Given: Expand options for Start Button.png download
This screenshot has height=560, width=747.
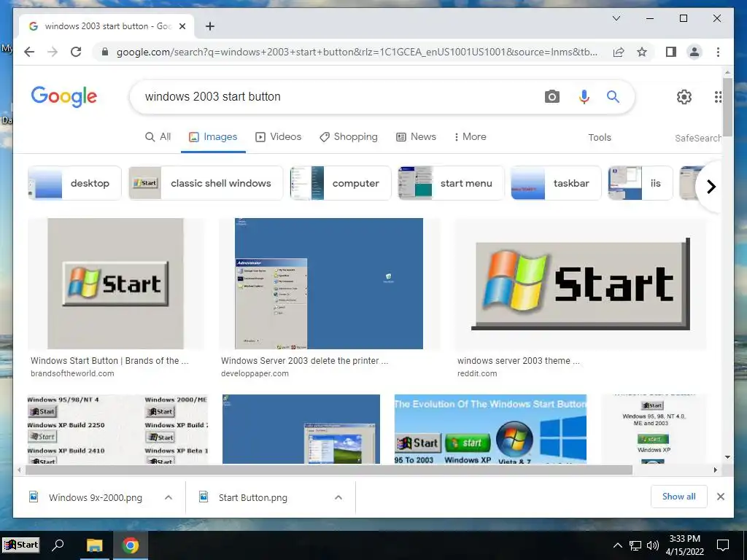Looking at the screenshot, I should point(338,497).
